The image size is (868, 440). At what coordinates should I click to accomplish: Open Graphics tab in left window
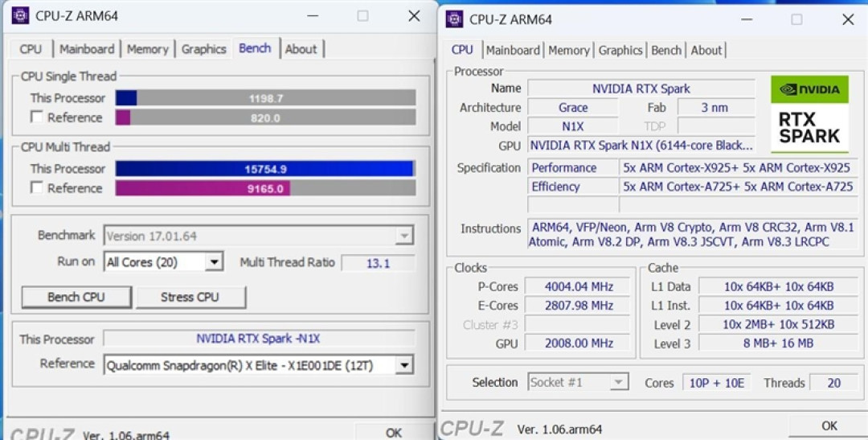(203, 49)
